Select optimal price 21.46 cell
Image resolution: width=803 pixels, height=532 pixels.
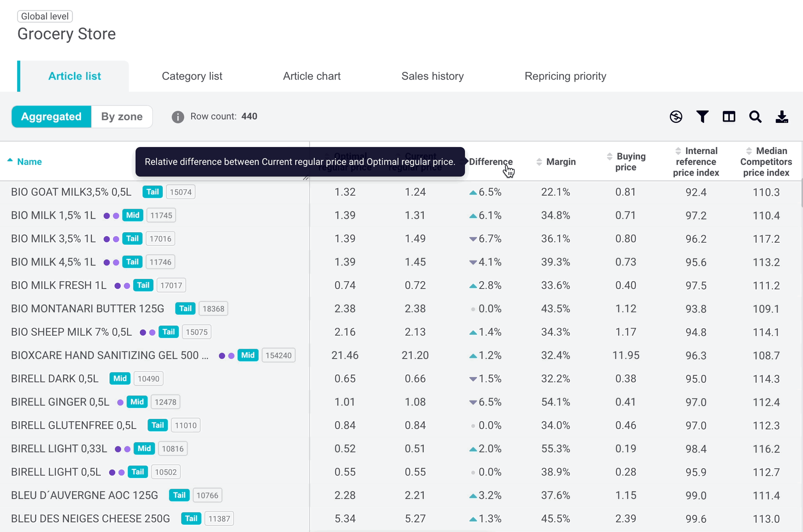click(345, 356)
